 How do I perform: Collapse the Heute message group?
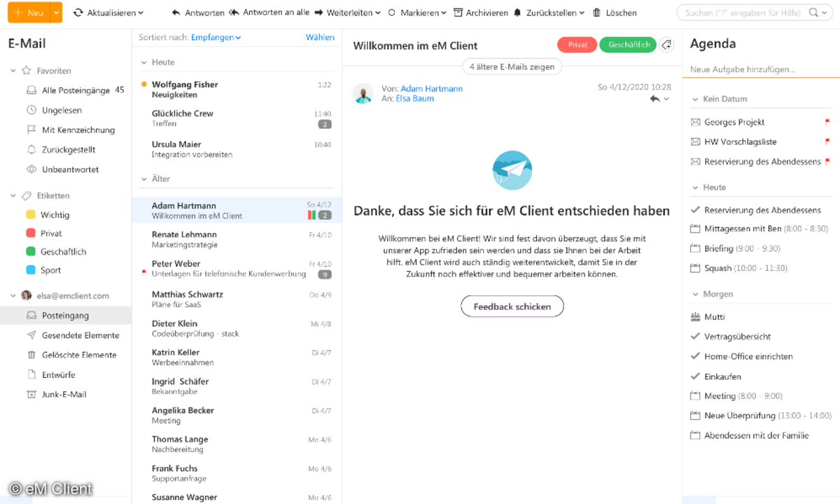pyautogui.click(x=144, y=62)
